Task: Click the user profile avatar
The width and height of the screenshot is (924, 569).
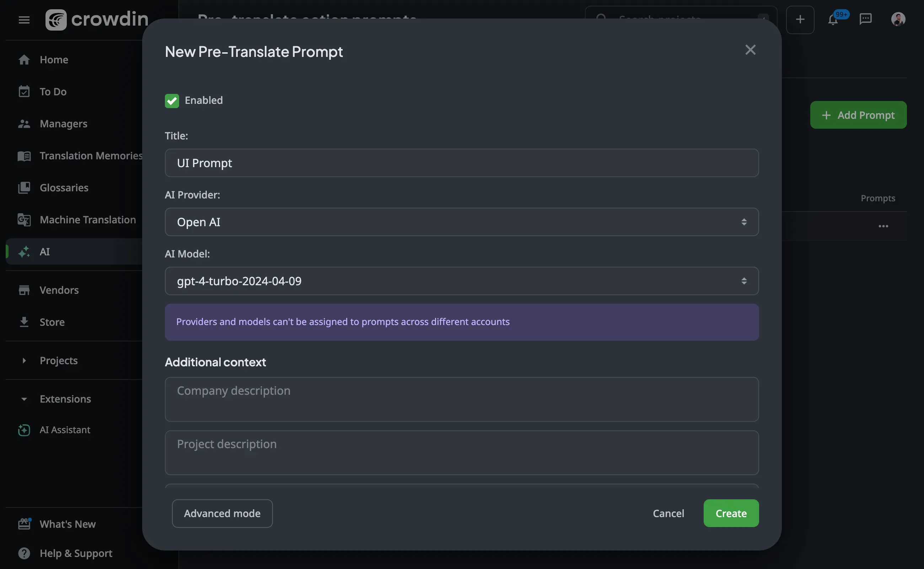Action: click(x=898, y=19)
